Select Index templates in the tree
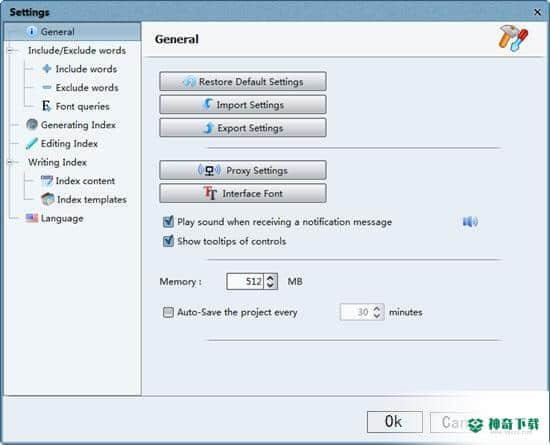This screenshot has height=445, width=550. [x=92, y=200]
